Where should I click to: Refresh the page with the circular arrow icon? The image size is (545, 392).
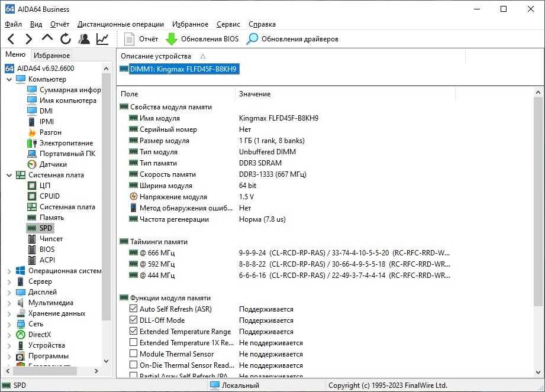(x=65, y=39)
